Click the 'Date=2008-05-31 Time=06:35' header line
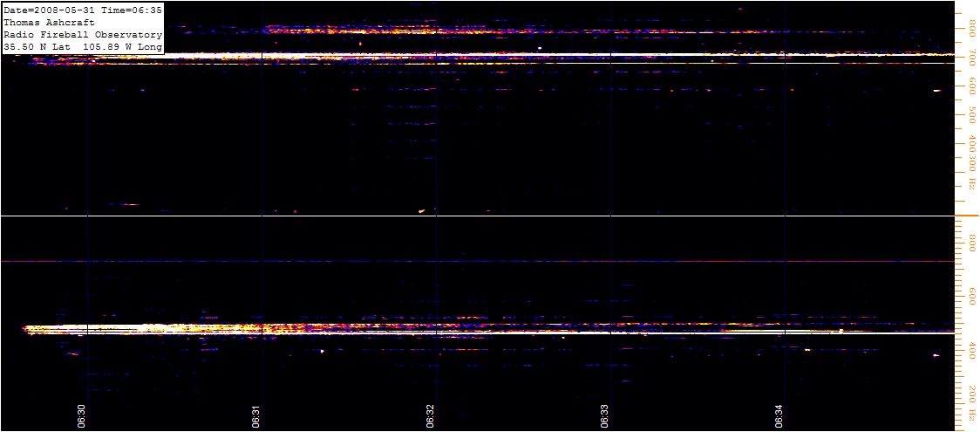Viewport: 980px width, 432px height. 83,9
